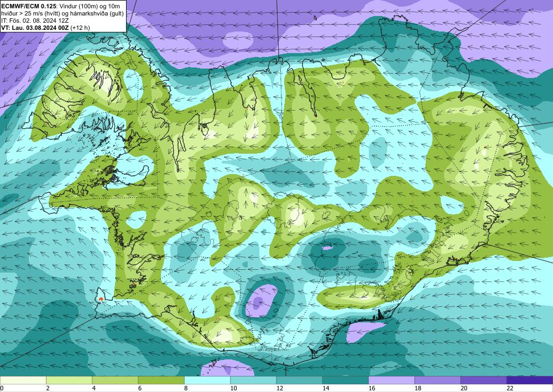Click the 14–16 m/s dark teal legend swatch
The width and height of the screenshot is (553, 392).
(346, 380)
